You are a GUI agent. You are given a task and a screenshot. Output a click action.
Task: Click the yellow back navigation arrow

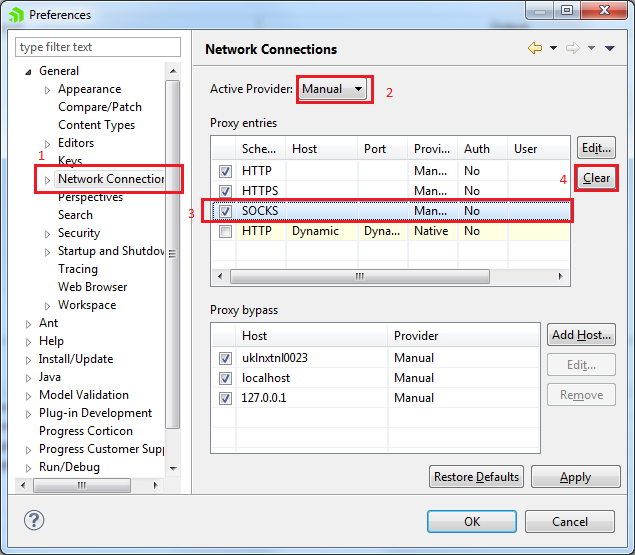(x=535, y=48)
